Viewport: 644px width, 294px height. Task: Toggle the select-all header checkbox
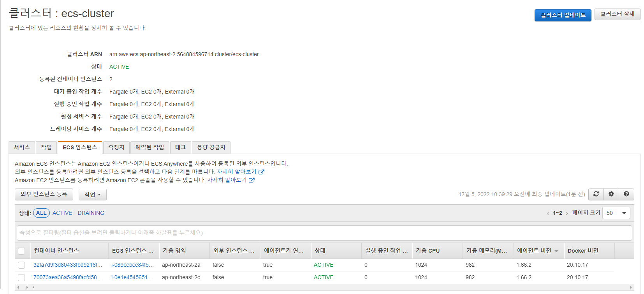21,251
